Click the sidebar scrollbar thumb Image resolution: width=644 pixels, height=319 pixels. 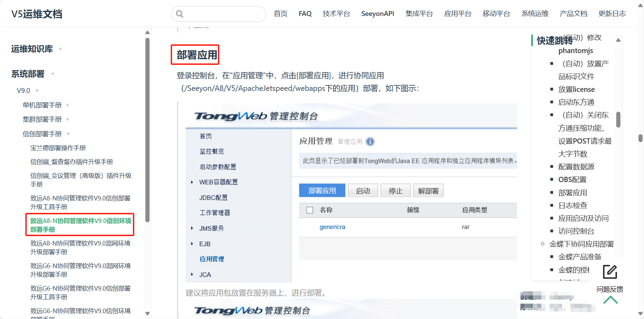[147, 130]
